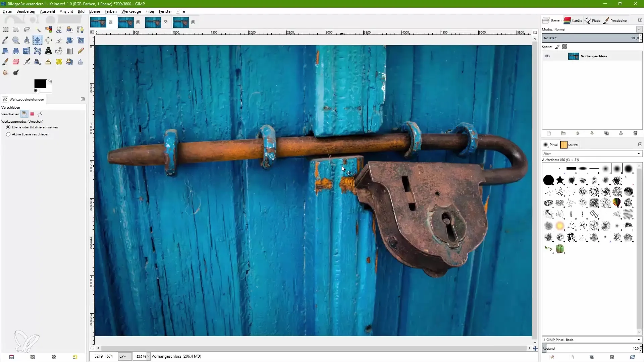Open the Layers dock configuration menu arrow
The height and width of the screenshot is (362, 644).
640,20
